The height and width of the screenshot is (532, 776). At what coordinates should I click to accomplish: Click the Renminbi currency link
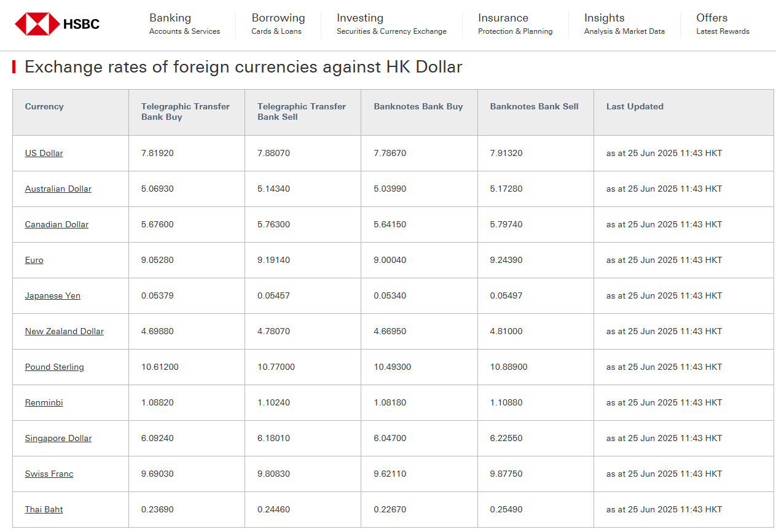coord(44,402)
